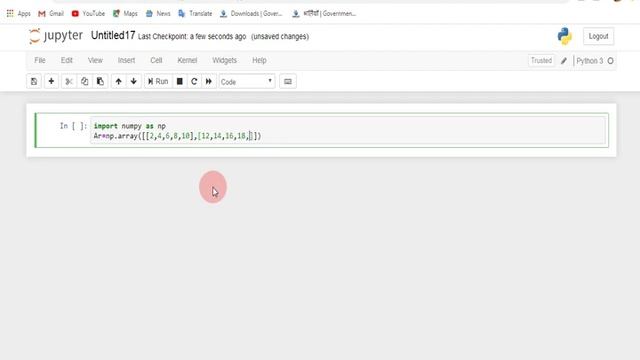Restart the kernel with circular arrow icon

(x=194, y=82)
